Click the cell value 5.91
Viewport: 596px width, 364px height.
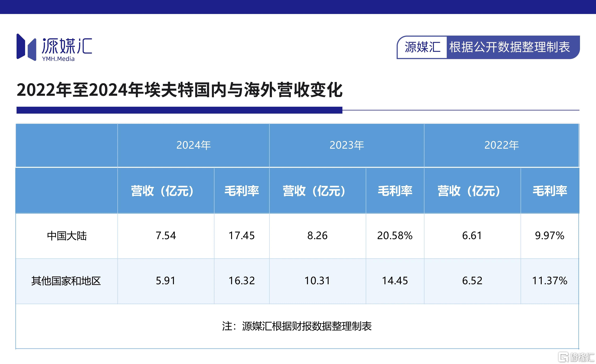[166, 281]
